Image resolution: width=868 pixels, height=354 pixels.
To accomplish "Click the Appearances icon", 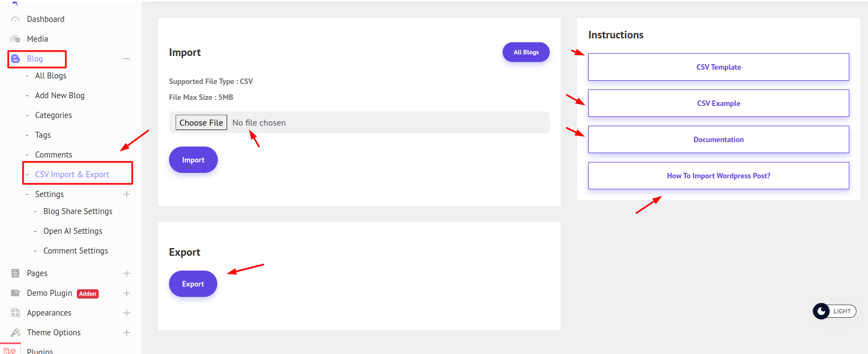I will point(15,313).
